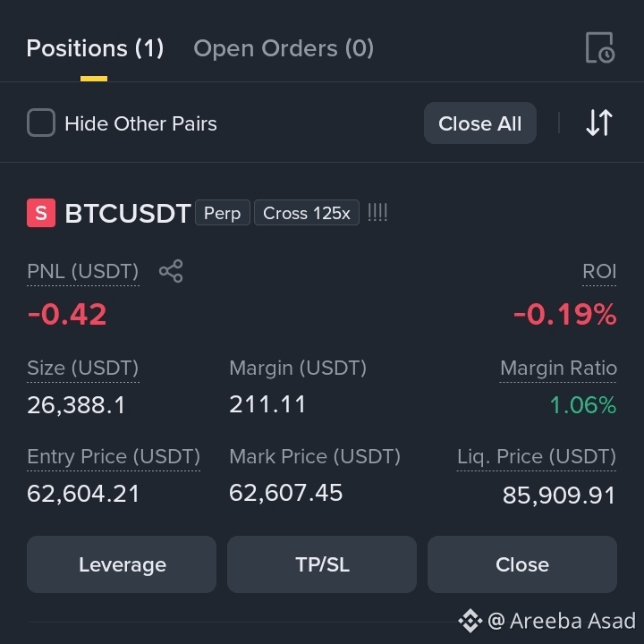The image size is (644, 644).
Task: Switch to Positions (1) tab
Action: click(95, 48)
